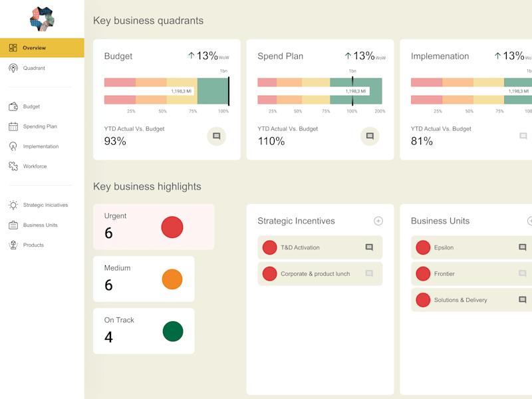The height and width of the screenshot is (399, 532).
Task: Open comments on the Implemenation card
Action: click(523, 136)
